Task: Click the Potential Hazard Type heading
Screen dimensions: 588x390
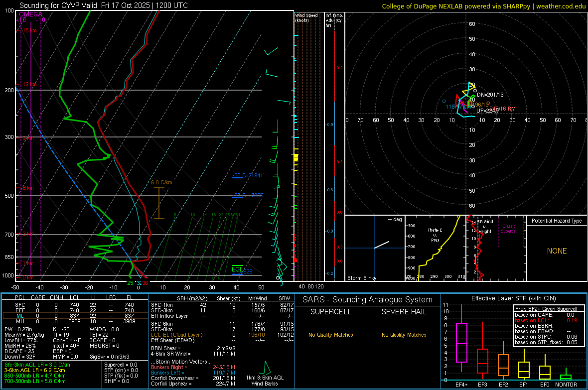Action: pos(557,221)
